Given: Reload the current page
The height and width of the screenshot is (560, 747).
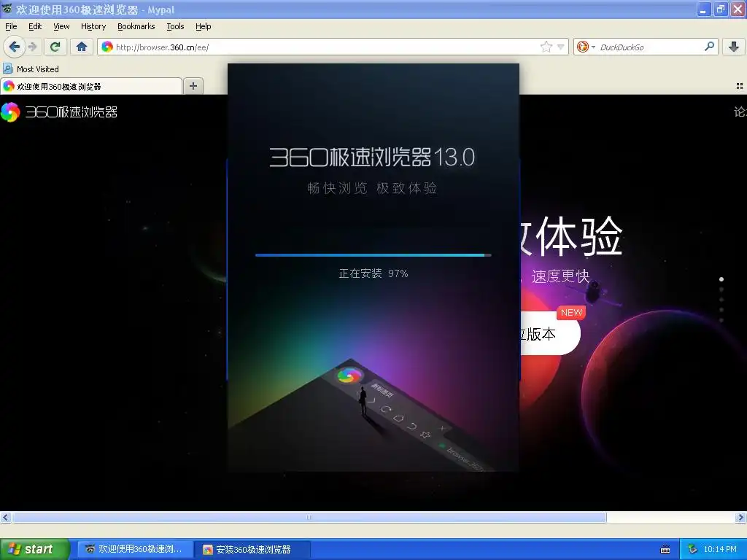Looking at the screenshot, I should (x=55, y=47).
